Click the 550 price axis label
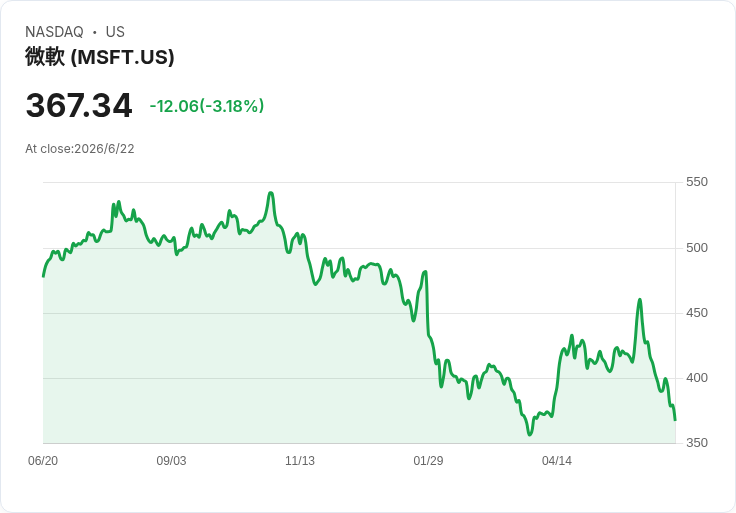Viewport: 736px width, 513px height. point(697,182)
